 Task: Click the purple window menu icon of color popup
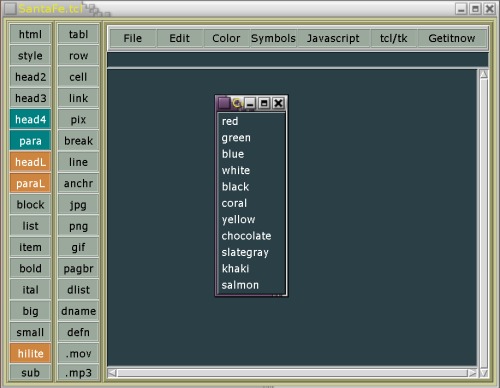224,103
